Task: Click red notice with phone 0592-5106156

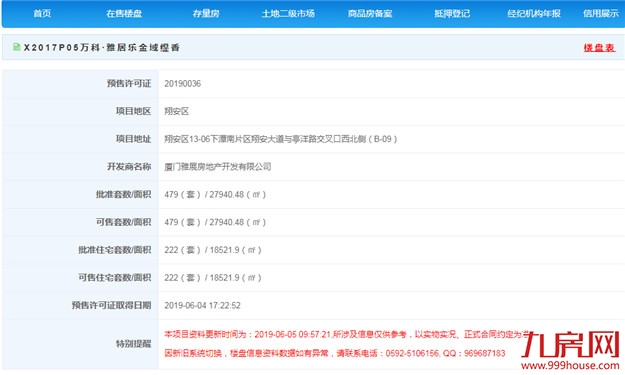Action: (335, 353)
